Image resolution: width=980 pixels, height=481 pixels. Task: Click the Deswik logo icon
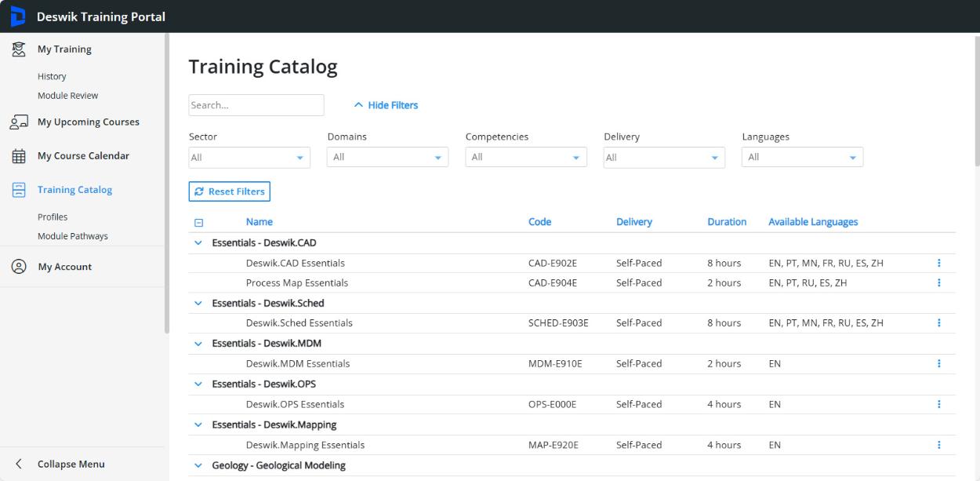(x=17, y=16)
